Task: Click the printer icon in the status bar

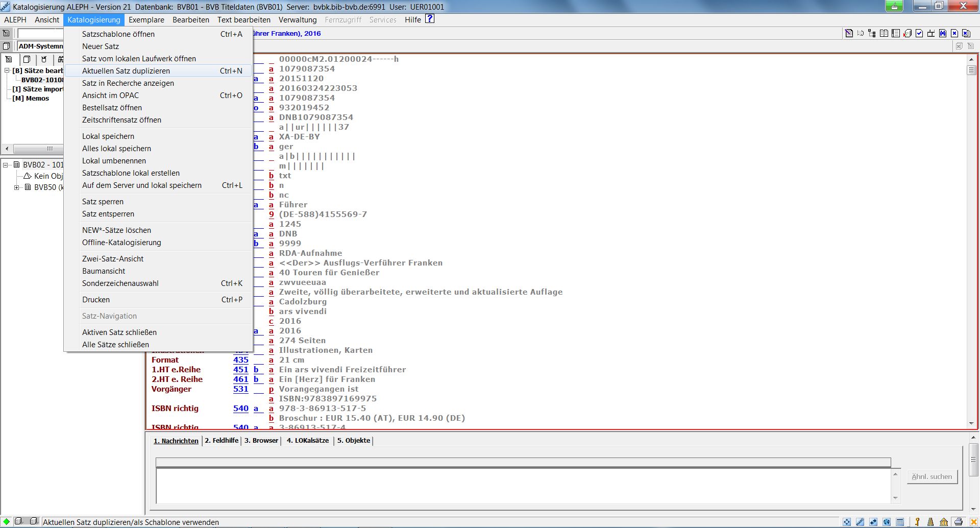Action: coord(958,522)
